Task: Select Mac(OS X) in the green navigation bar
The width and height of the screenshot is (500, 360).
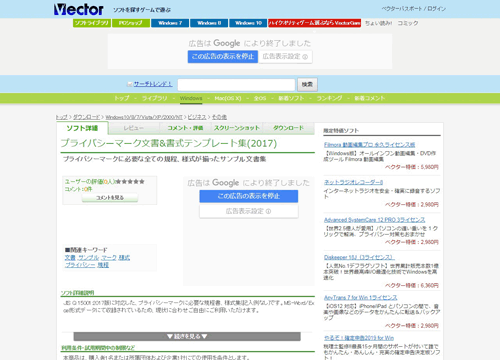Action: pyautogui.click(x=228, y=98)
